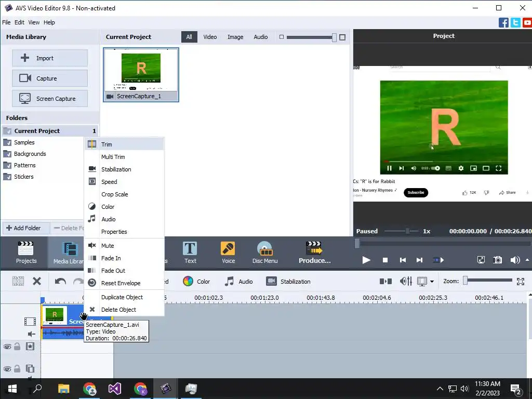Click the Screen Capture button
This screenshot has width=532, height=399.
[x=50, y=99]
